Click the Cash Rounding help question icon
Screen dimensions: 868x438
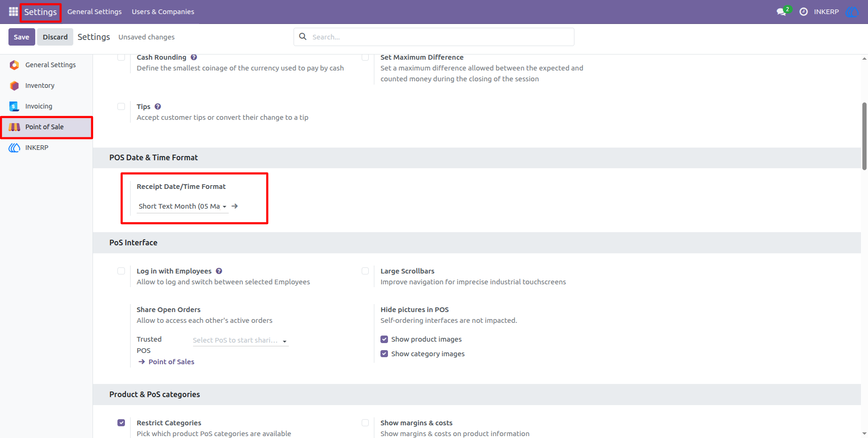[194, 57]
